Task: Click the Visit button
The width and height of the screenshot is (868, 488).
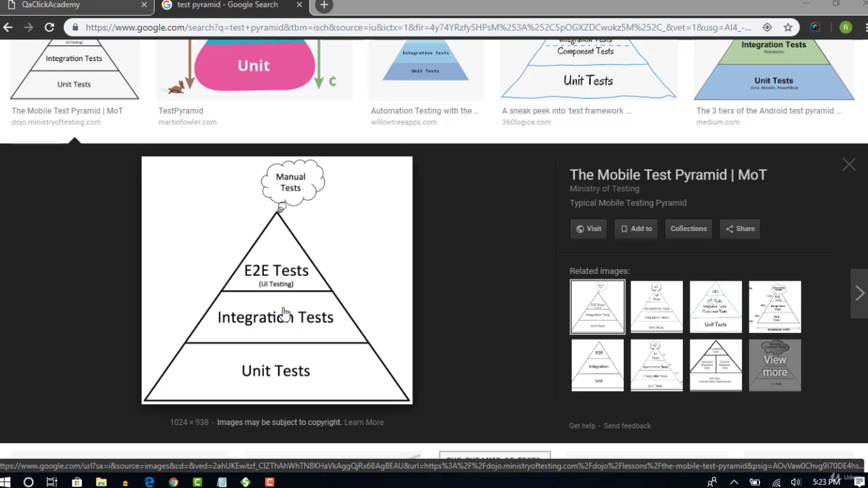Action: 589,228
